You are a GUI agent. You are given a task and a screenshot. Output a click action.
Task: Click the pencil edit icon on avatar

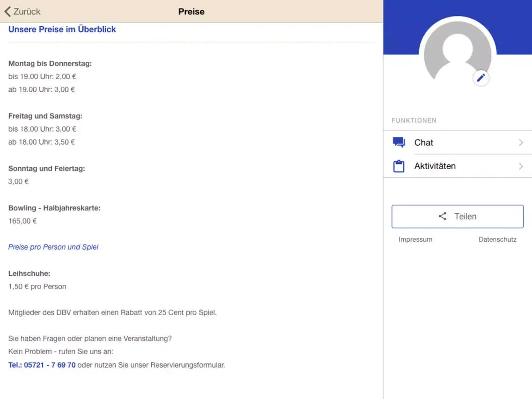(x=481, y=78)
